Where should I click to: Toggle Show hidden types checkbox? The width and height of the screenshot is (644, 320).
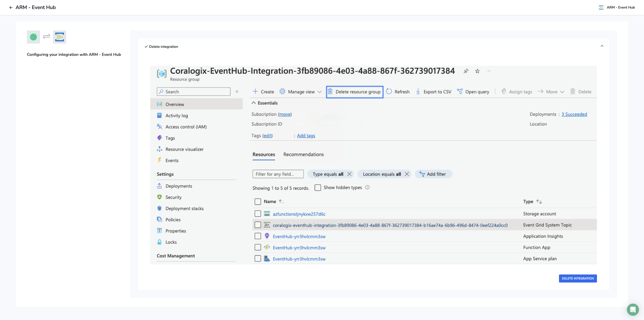tap(318, 187)
